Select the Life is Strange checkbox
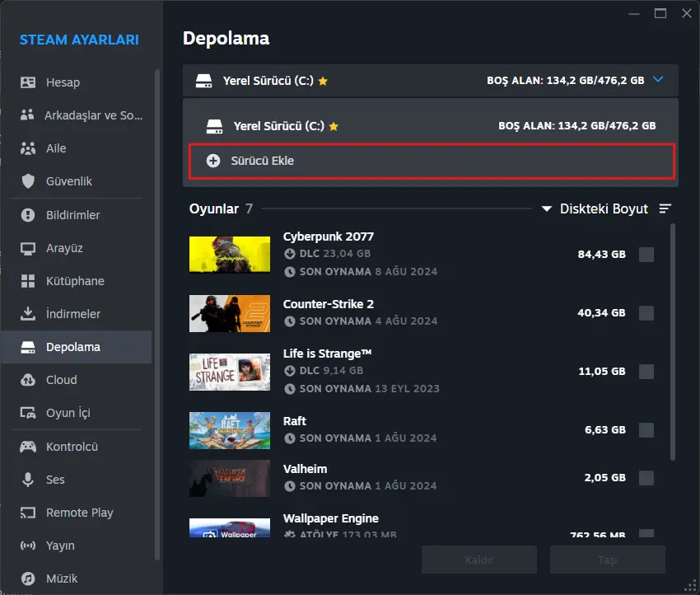The width and height of the screenshot is (700, 595). [x=646, y=372]
